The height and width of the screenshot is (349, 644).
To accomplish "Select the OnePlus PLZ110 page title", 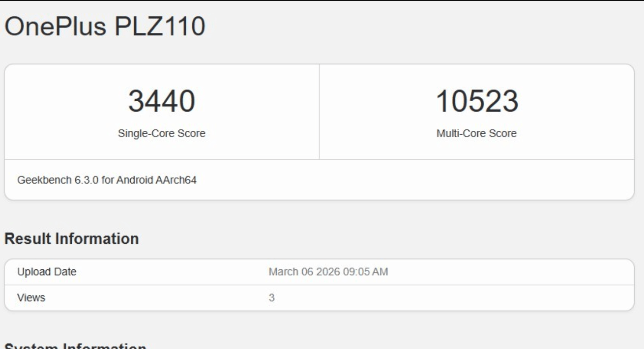I will (105, 27).
